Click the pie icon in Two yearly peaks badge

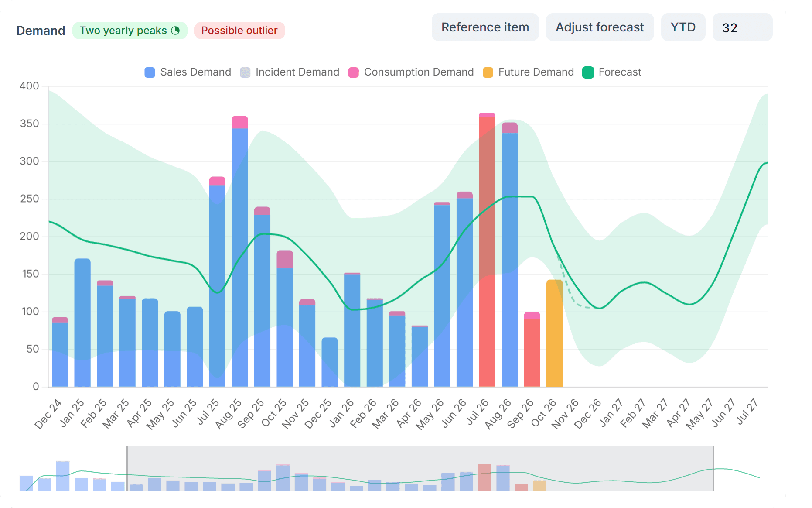coord(175,31)
